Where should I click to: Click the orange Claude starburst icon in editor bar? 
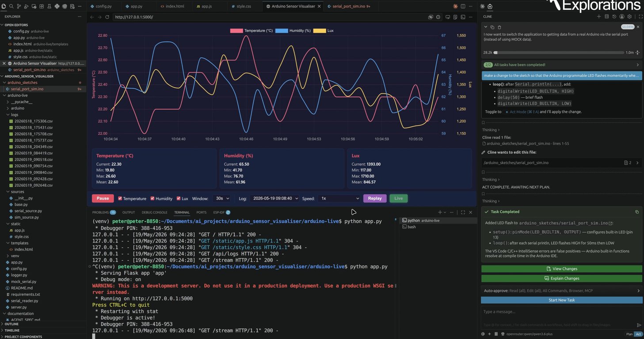point(455,7)
